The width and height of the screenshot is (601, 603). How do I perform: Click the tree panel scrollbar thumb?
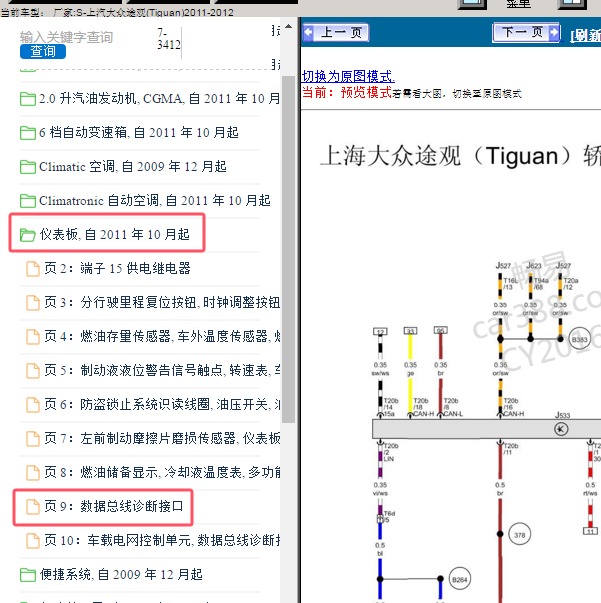click(288, 249)
